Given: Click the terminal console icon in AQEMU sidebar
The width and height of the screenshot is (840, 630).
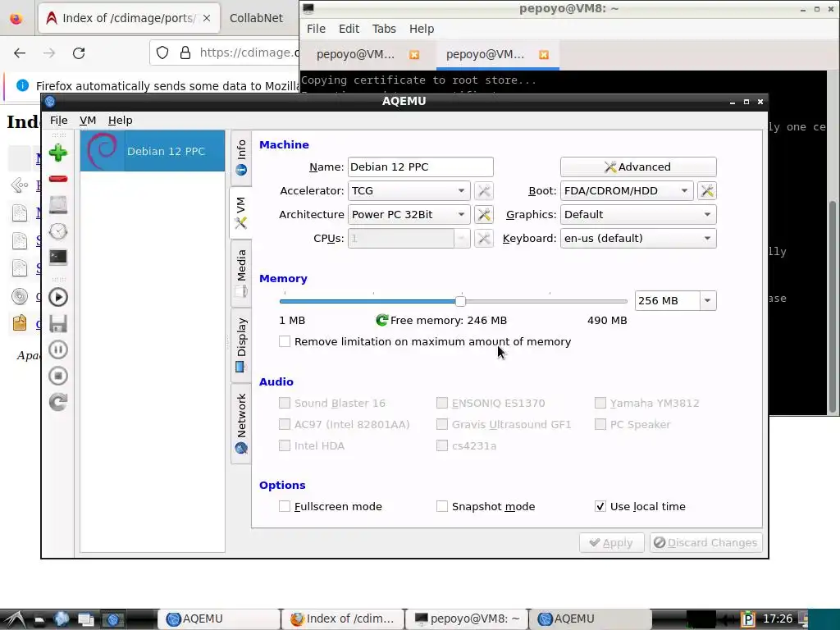Looking at the screenshot, I should pyautogui.click(x=58, y=258).
